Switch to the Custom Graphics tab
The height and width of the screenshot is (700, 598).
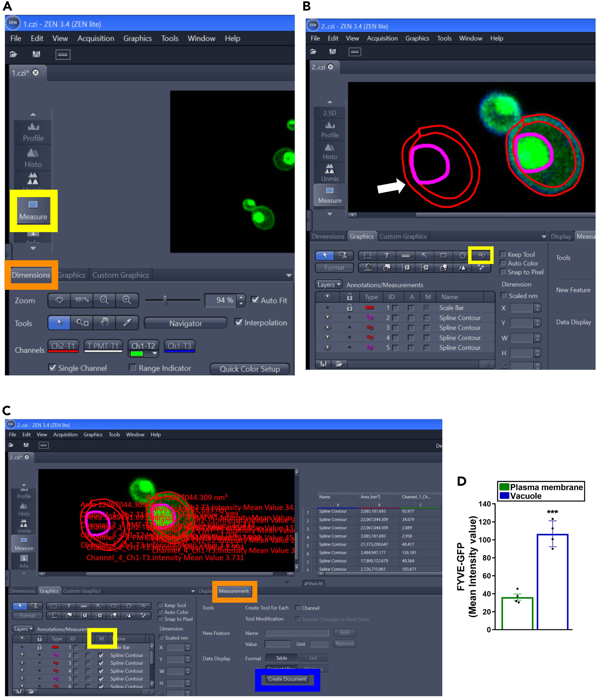121,275
